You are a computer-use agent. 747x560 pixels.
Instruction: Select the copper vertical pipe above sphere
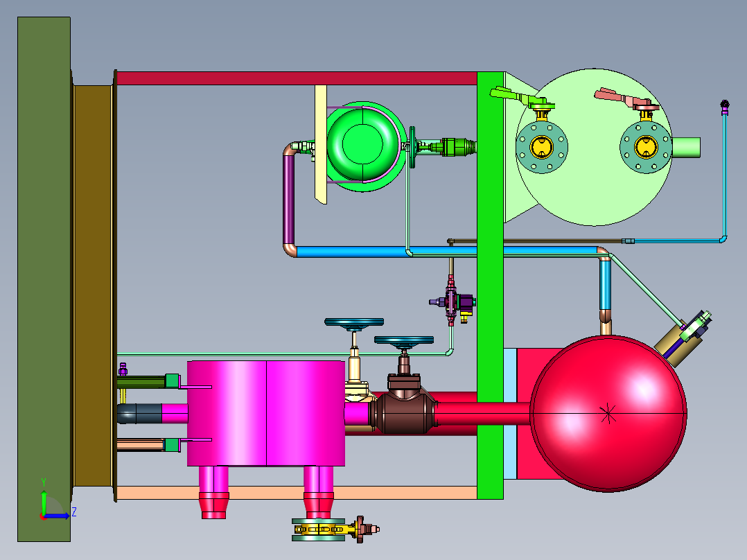(605, 323)
